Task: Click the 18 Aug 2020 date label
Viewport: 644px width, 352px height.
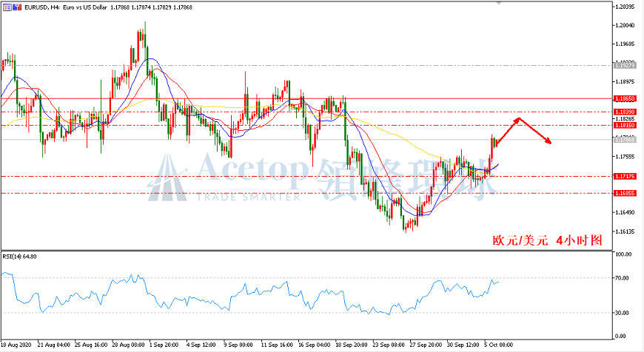Action: (16, 345)
